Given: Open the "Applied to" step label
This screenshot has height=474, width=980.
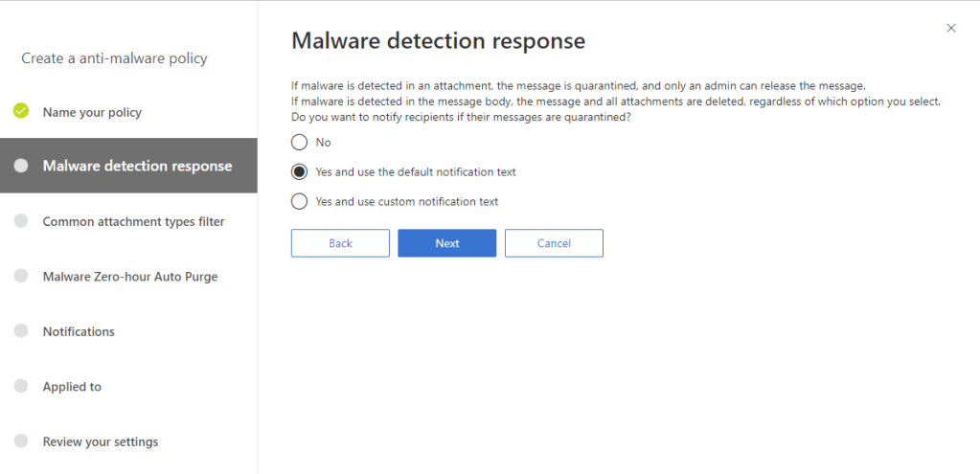Looking at the screenshot, I should [72, 387].
